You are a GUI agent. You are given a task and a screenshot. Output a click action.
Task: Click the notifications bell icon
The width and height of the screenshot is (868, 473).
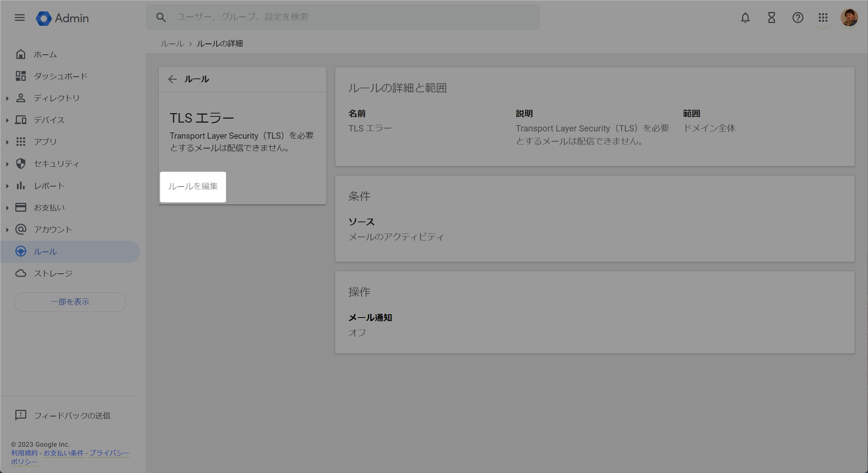point(745,18)
